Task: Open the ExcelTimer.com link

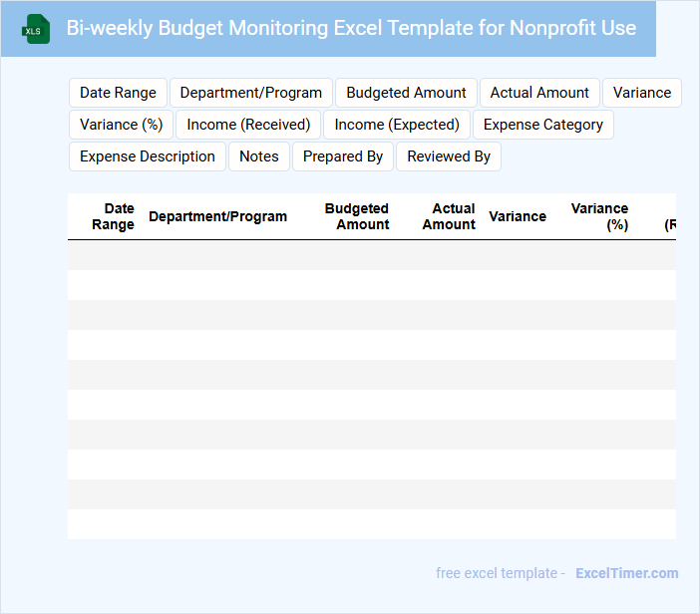Action: 626,573
